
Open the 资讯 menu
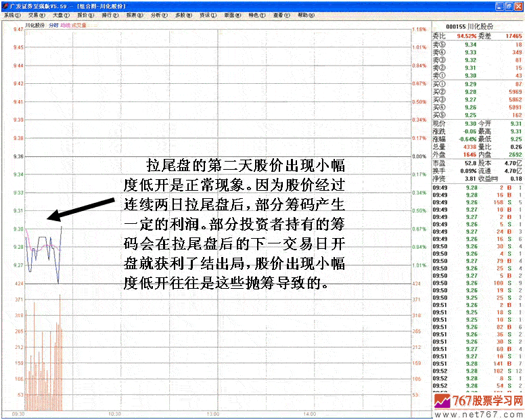(206, 14)
